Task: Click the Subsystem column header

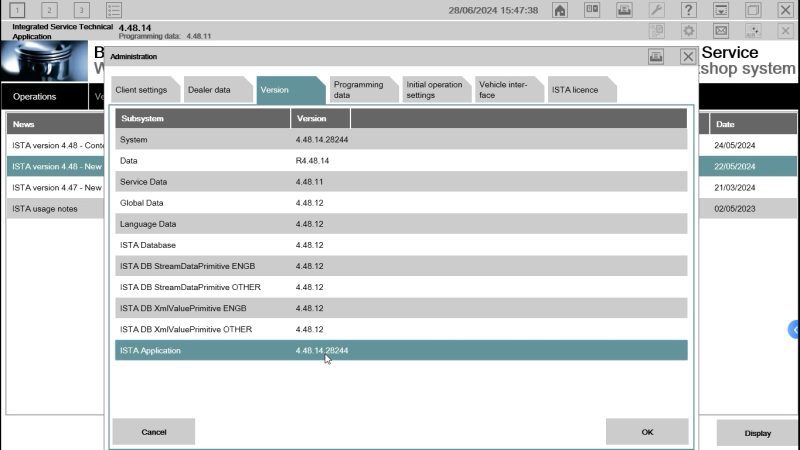Action: [x=203, y=118]
